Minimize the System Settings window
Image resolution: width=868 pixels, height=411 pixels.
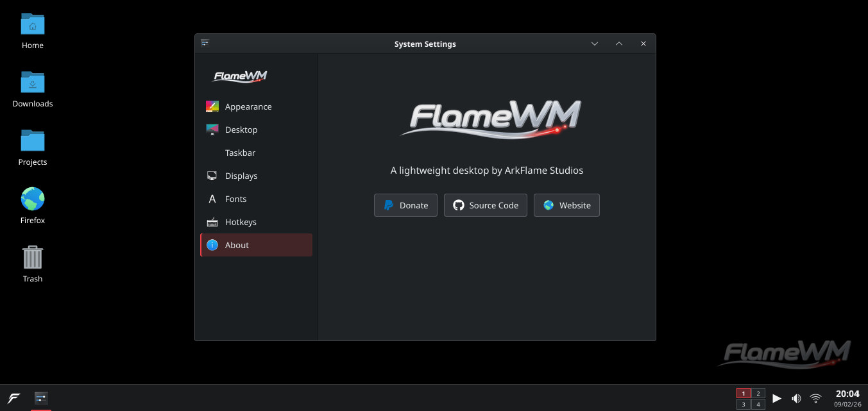pyautogui.click(x=595, y=44)
